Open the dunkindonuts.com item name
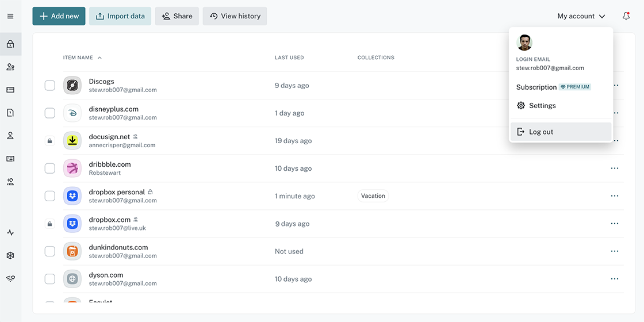 click(x=118, y=247)
